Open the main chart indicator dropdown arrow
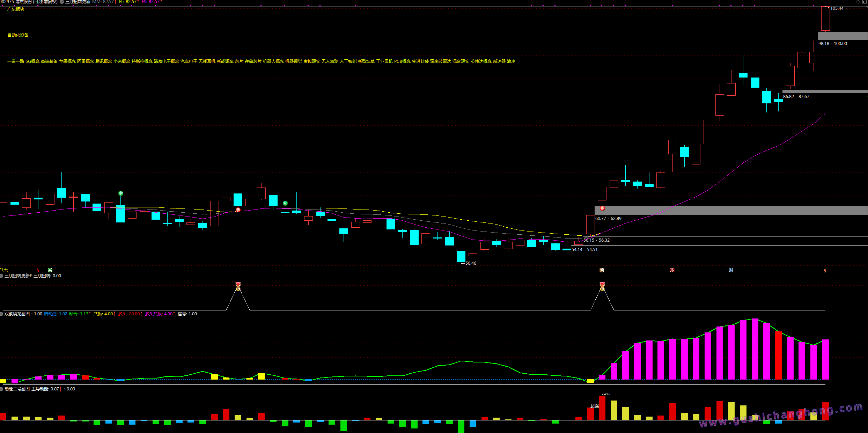This screenshot has width=868, height=433. 62,2
